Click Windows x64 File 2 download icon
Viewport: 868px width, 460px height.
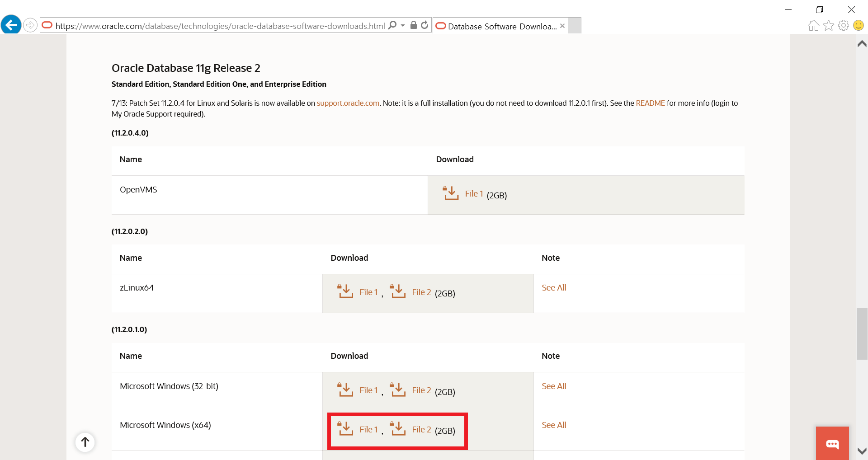397,428
